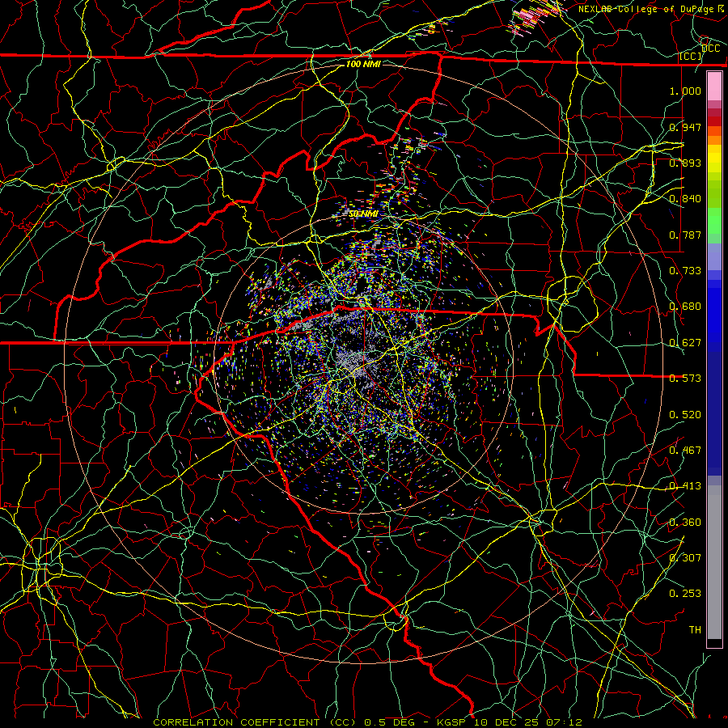Click the "KGSP" station identifier in the caption
The width and height of the screenshot is (728, 728).
click(x=451, y=722)
